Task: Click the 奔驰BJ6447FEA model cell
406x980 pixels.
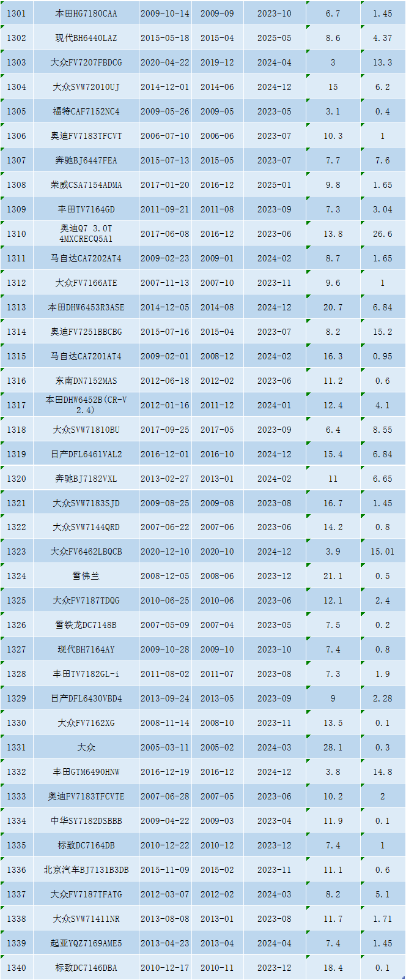Action: click(86, 160)
